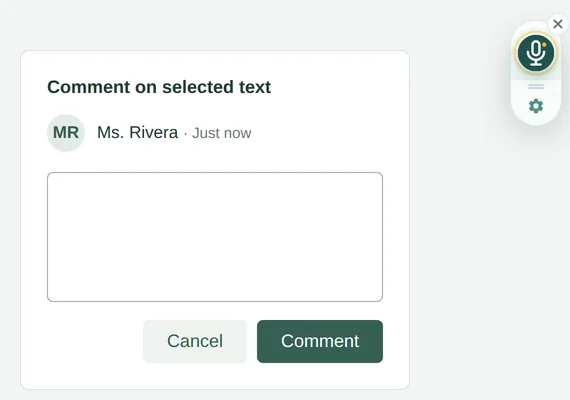Start voice dictation with the microphone button

(536, 53)
